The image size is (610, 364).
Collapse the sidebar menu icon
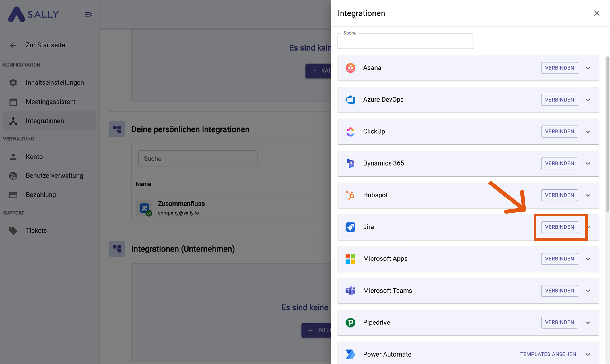88,14
